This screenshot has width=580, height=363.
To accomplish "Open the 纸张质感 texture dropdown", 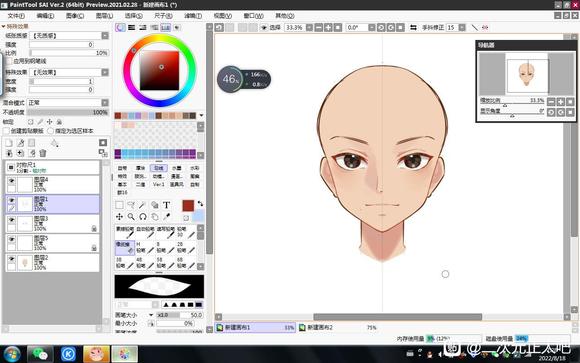I will pos(105,36).
